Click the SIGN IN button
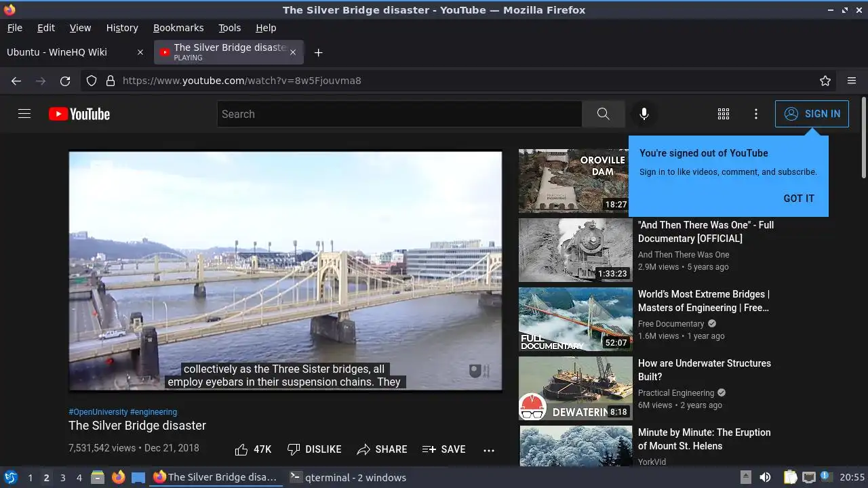Viewport: 868px width, 488px height. coord(812,114)
